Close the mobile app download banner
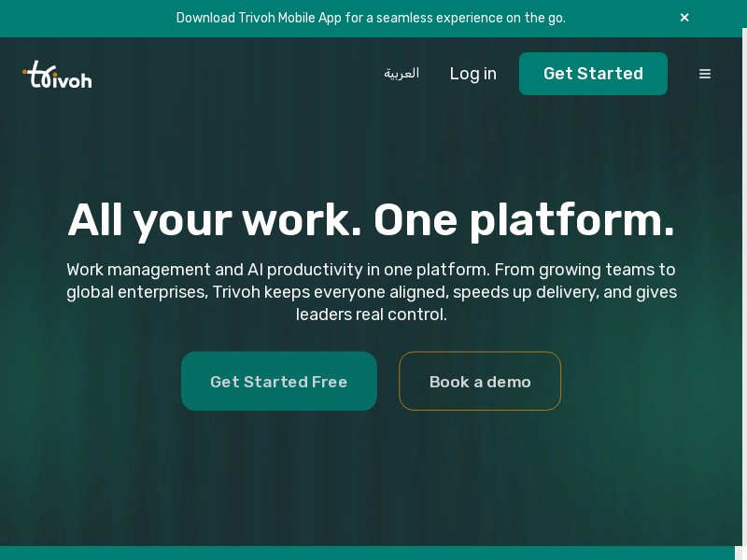This screenshot has width=747, height=560. pyautogui.click(x=684, y=18)
